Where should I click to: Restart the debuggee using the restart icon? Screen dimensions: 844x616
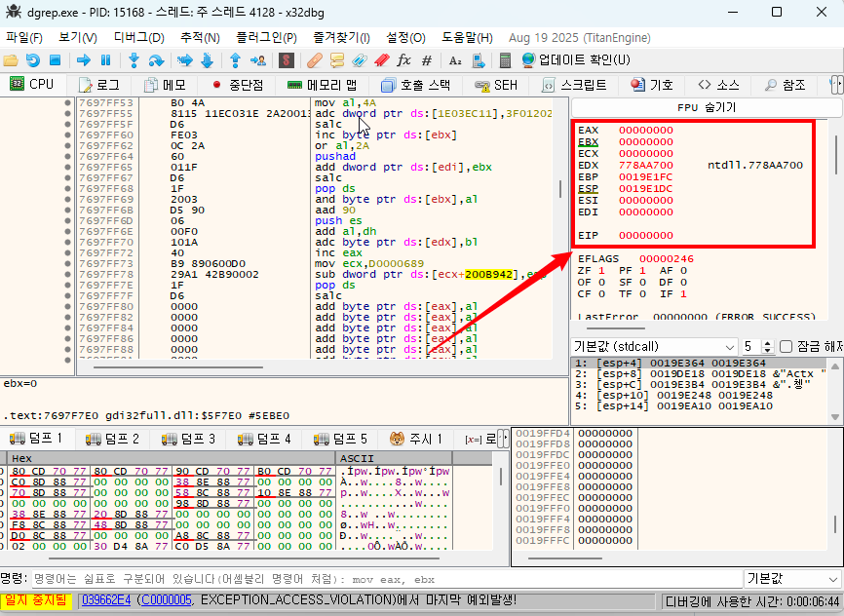(33, 60)
